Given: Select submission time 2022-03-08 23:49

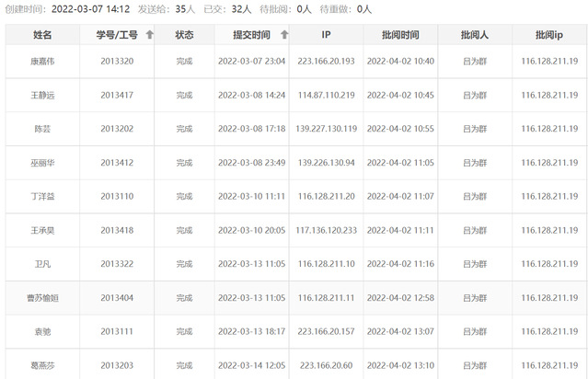Looking at the screenshot, I should coord(251,163).
